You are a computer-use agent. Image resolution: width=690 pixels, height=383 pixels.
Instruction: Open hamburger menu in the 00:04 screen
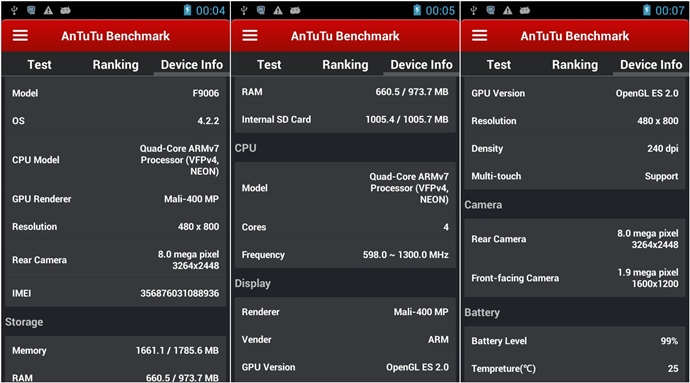point(20,36)
